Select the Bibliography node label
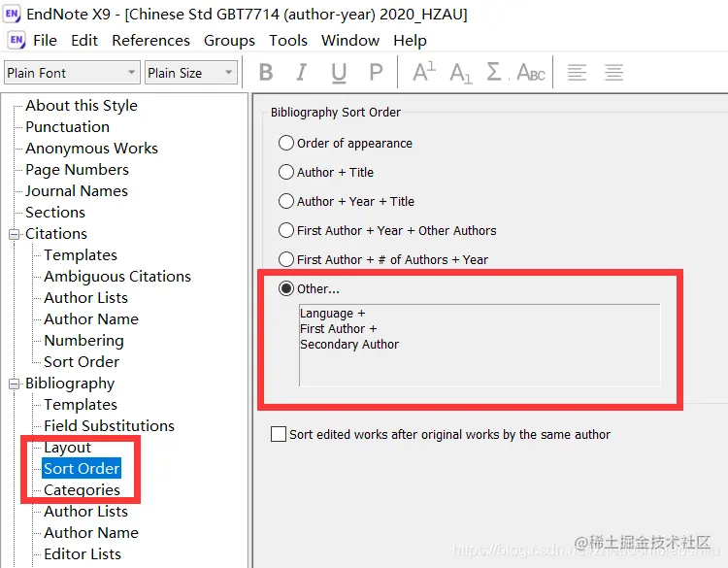Viewport: 728px width, 568px height. [70, 384]
